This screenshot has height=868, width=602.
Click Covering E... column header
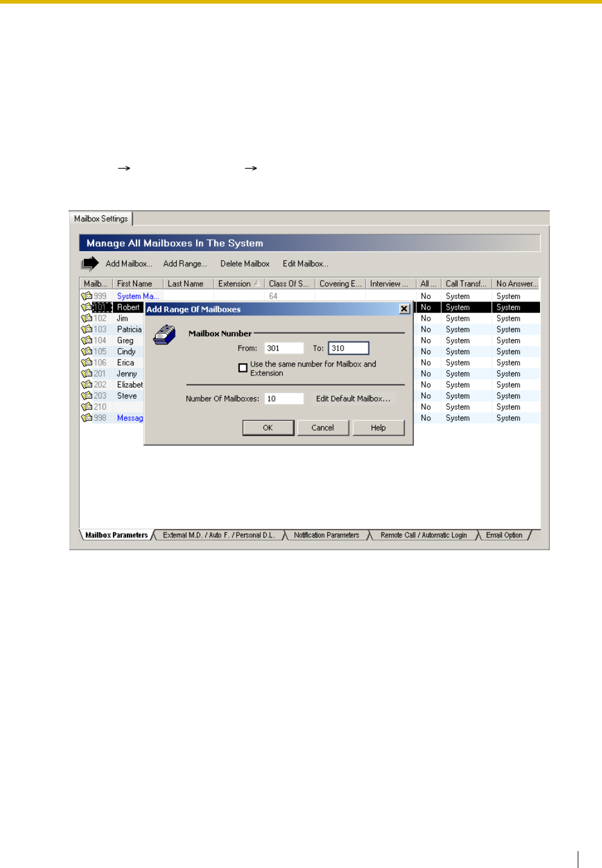[x=340, y=283]
